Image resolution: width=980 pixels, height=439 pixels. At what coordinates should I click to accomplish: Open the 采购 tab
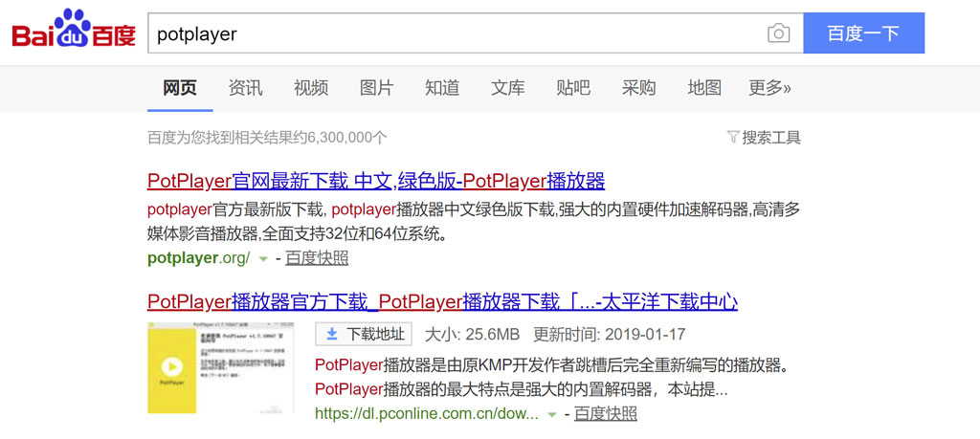pyautogui.click(x=638, y=88)
